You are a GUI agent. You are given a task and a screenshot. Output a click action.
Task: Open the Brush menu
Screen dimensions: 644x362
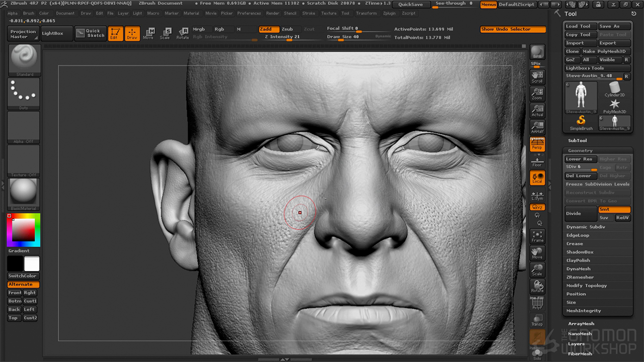click(29, 14)
